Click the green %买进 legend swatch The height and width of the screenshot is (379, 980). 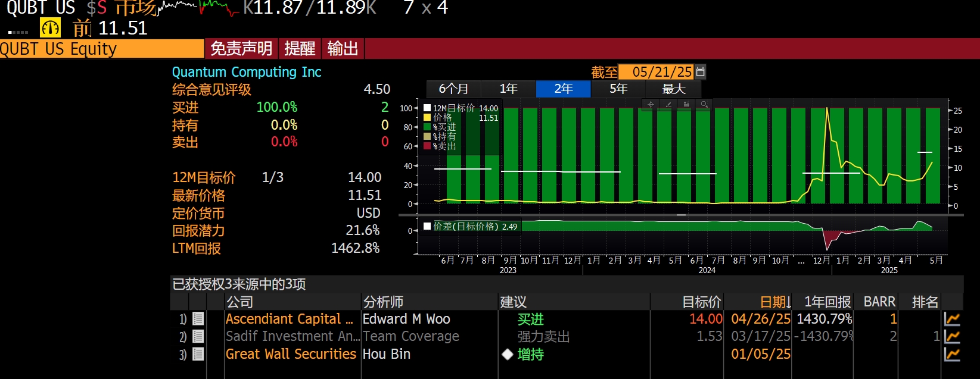pos(427,127)
